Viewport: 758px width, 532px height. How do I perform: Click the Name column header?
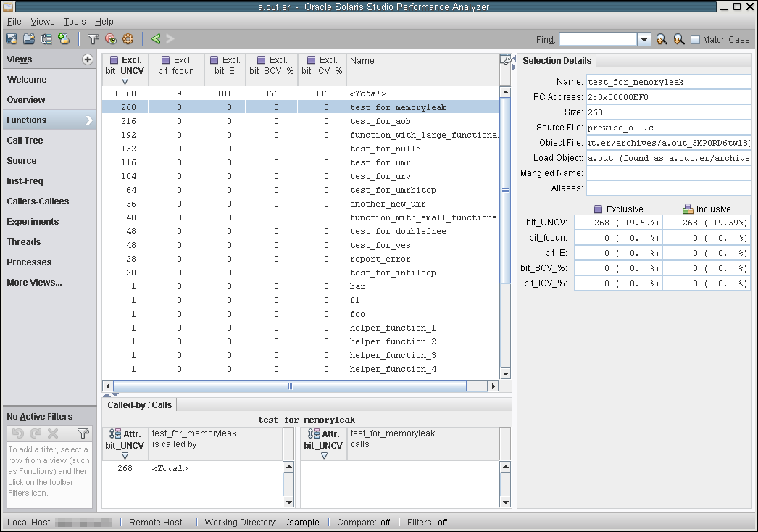click(x=422, y=70)
